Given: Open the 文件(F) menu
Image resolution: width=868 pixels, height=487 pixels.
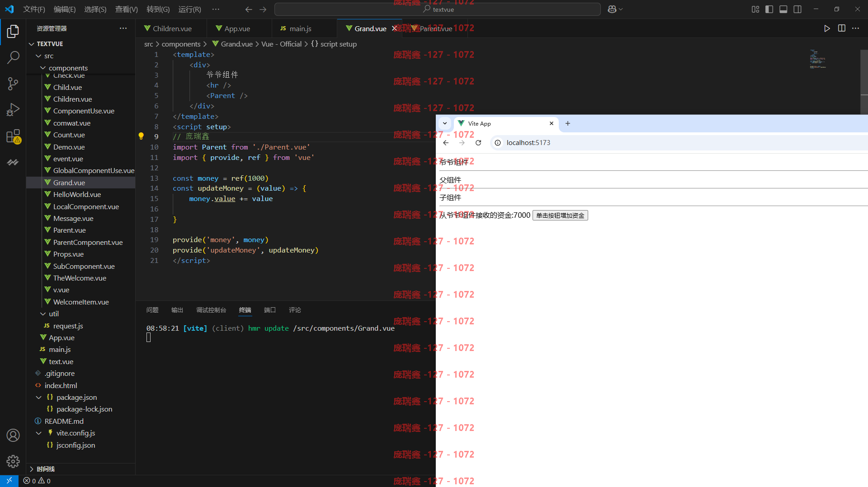Looking at the screenshot, I should click(x=34, y=9).
